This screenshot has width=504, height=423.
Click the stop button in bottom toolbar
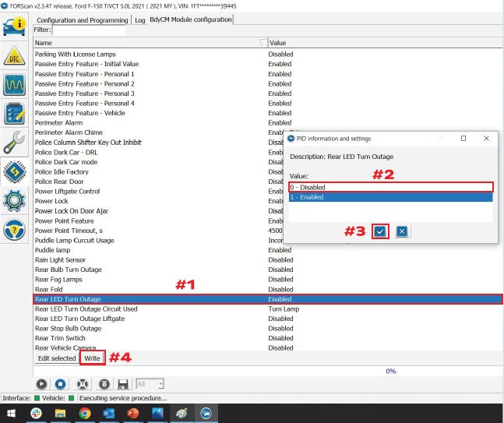pyautogui.click(x=61, y=384)
